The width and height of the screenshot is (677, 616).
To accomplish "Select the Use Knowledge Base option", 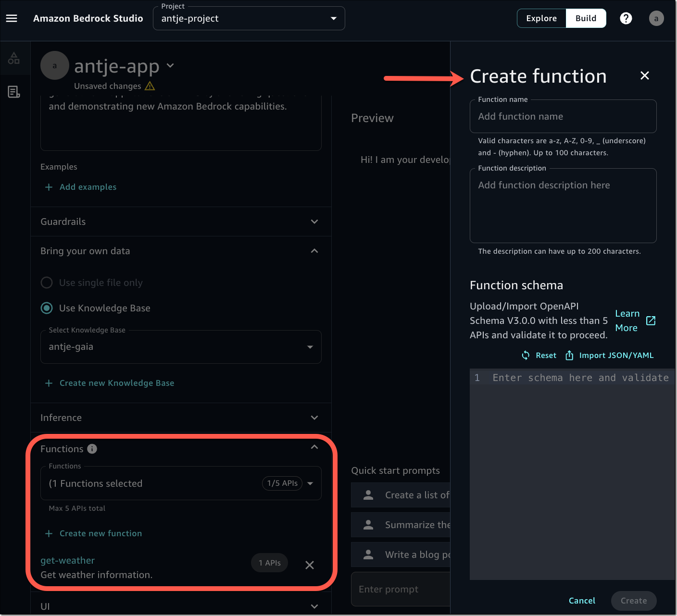I will [x=47, y=308].
